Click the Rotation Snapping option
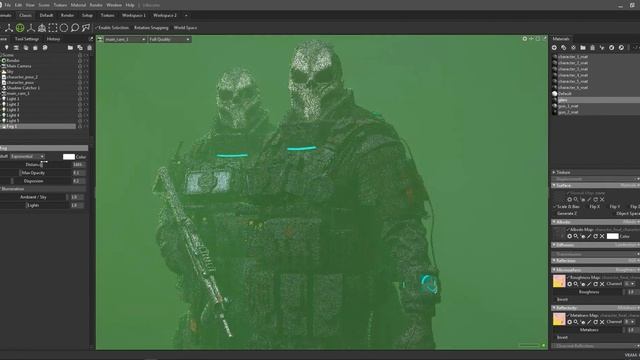This screenshot has height=360, width=640. click(x=151, y=28)
